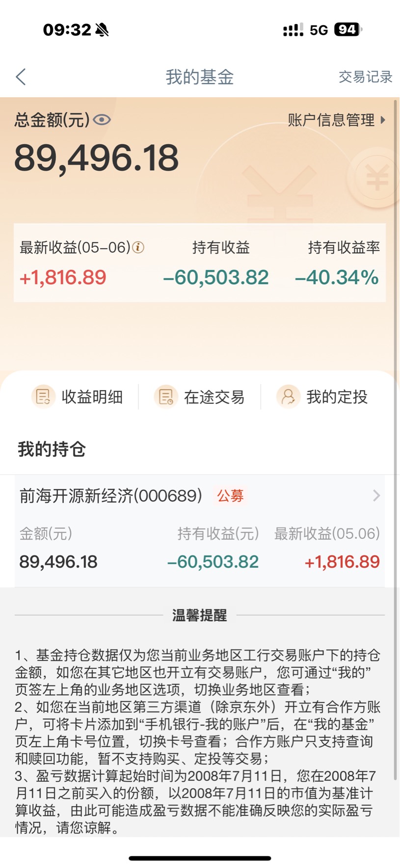Open the 在途交易 clock-document icon
The image size is (400, 868).
coord(166,396)
